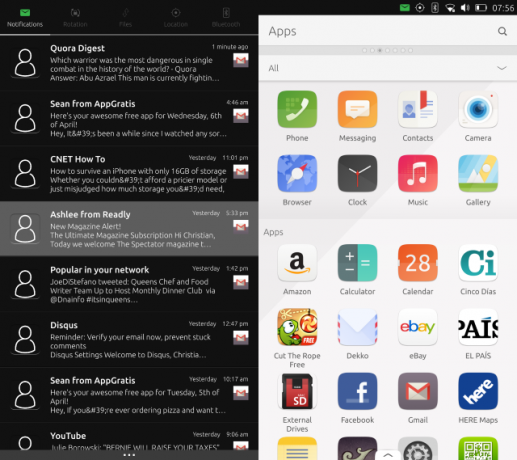
Task: Switch to the Notifications tab
Action: click(x=25, y=18)
